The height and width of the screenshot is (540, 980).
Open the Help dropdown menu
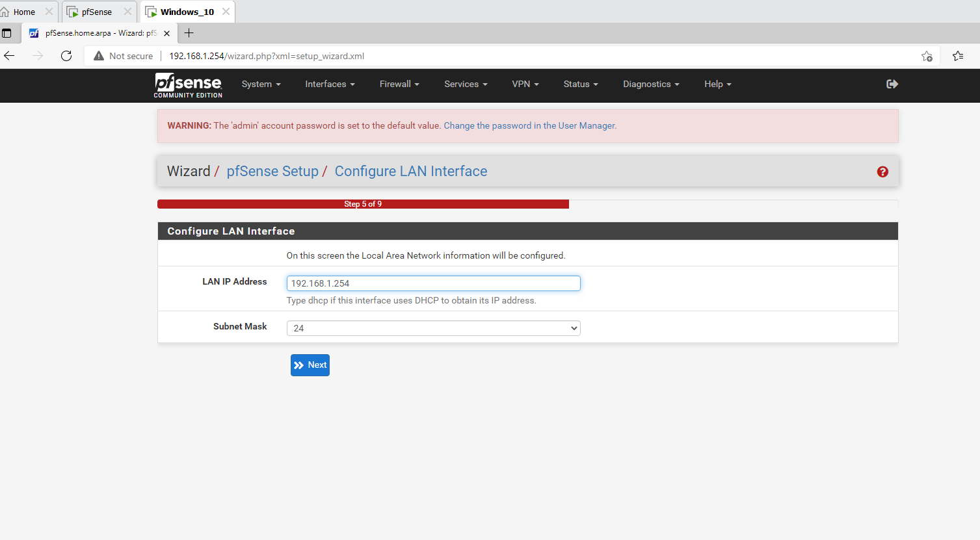[x=718, y=84]
